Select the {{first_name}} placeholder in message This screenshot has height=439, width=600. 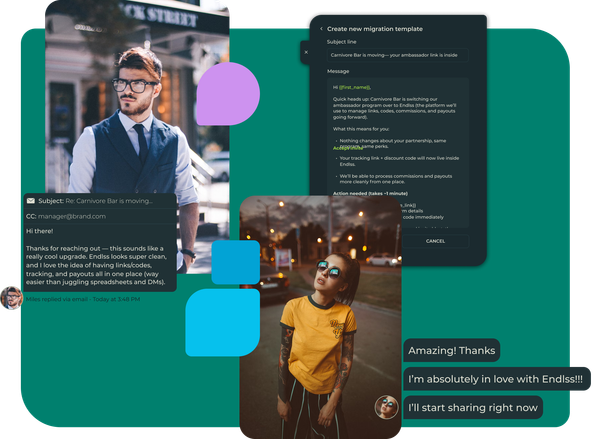coord(354,87)
